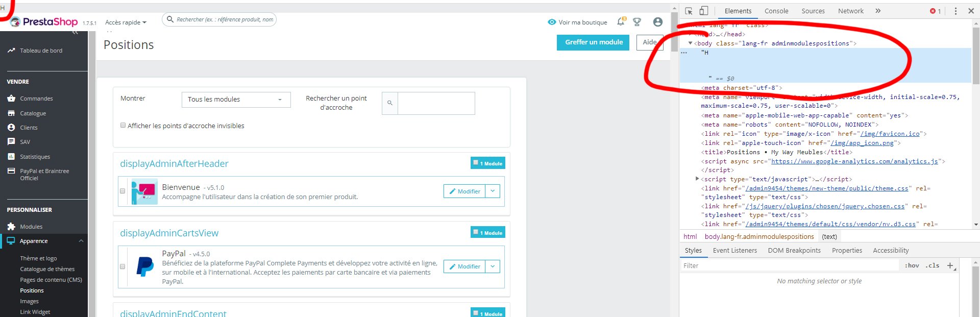This screenshot has width=980, height=317.
Task: Click Modifier for Bienvenue module
Action: point(464,191)
